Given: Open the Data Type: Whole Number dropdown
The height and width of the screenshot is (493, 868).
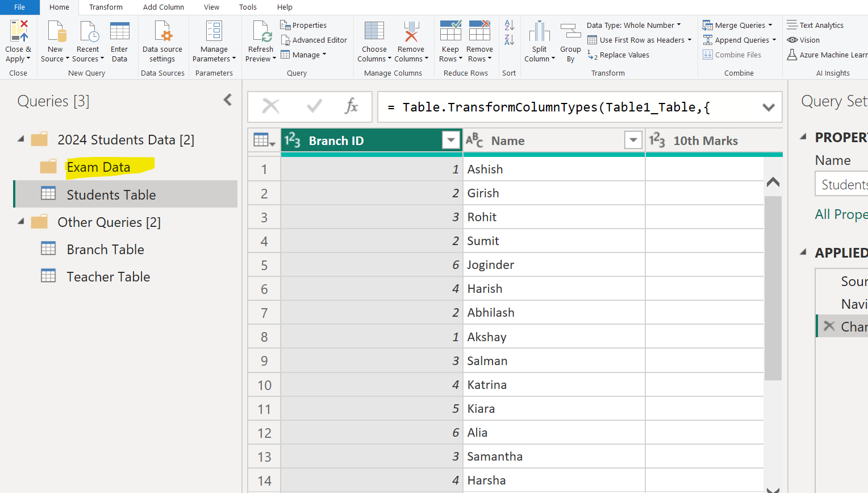Looking at the screenshot, I should coord(633,26).
